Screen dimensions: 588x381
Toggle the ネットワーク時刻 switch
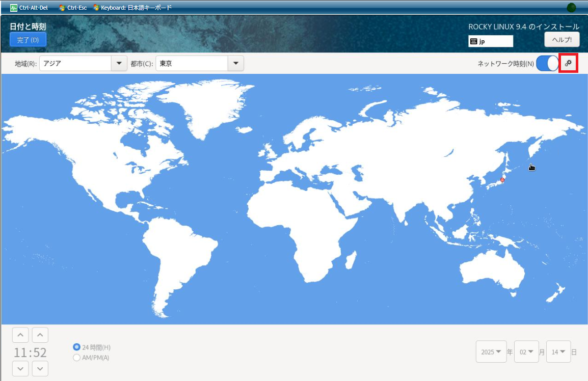548,64
